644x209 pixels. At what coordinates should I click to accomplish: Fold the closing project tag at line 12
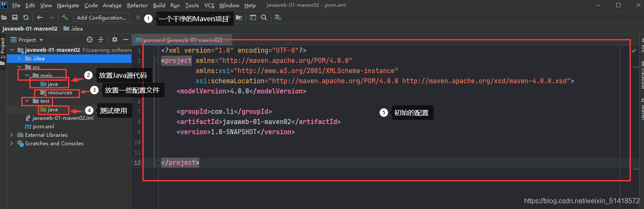(x=158, y=162)
